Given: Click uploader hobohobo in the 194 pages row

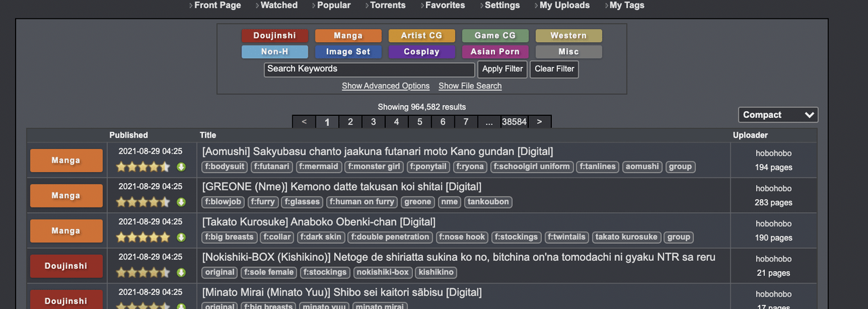Looking at the screenshot, I should (774, 153).
